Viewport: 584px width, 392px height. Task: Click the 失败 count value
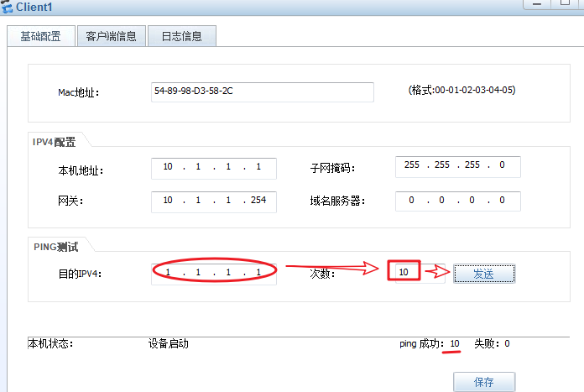507,343
